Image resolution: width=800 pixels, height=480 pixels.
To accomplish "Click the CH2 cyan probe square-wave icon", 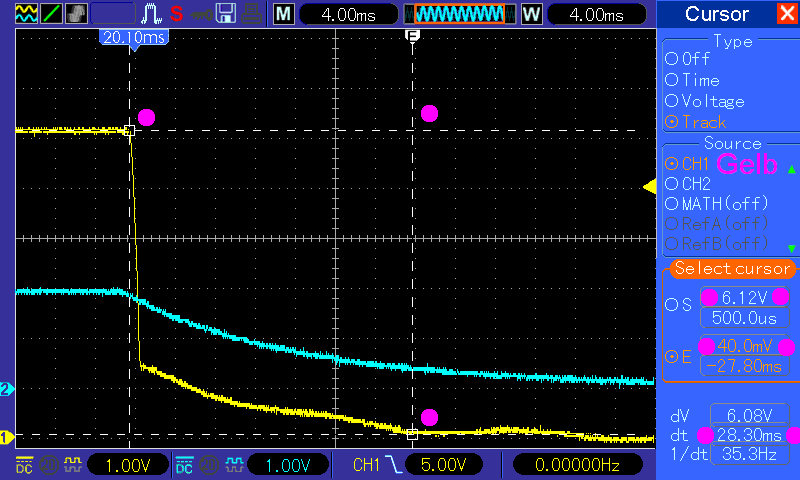I will [233, 465].
